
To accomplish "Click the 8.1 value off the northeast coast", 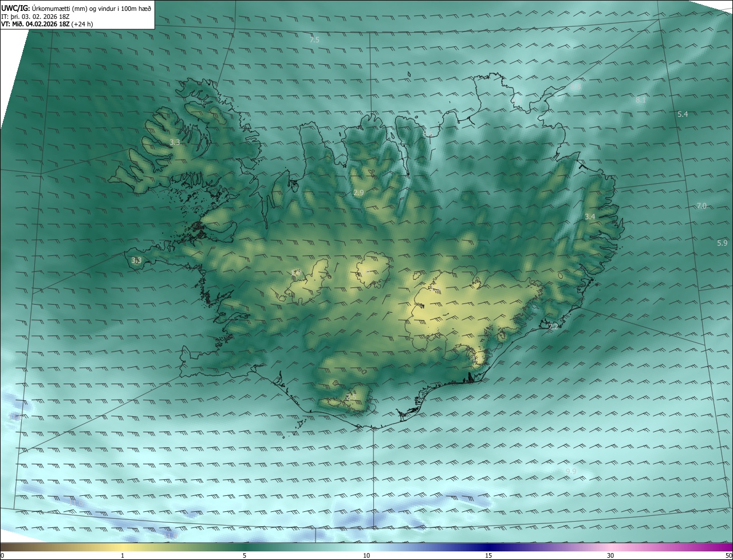I will pos(641,100).
